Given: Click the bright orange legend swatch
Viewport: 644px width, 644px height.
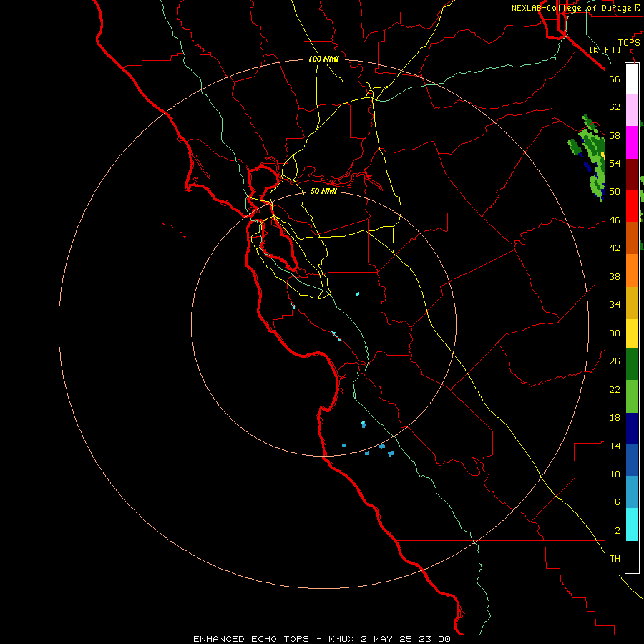Looking at the screenshot, I should pyautogui.click(x=632, y=270).
